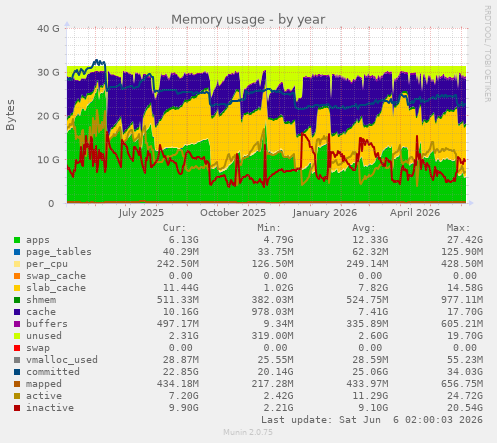This screenshot has width=497, height=443.
Task: Click the 'July 2025' x-axis label
Action: click(141, 213)
